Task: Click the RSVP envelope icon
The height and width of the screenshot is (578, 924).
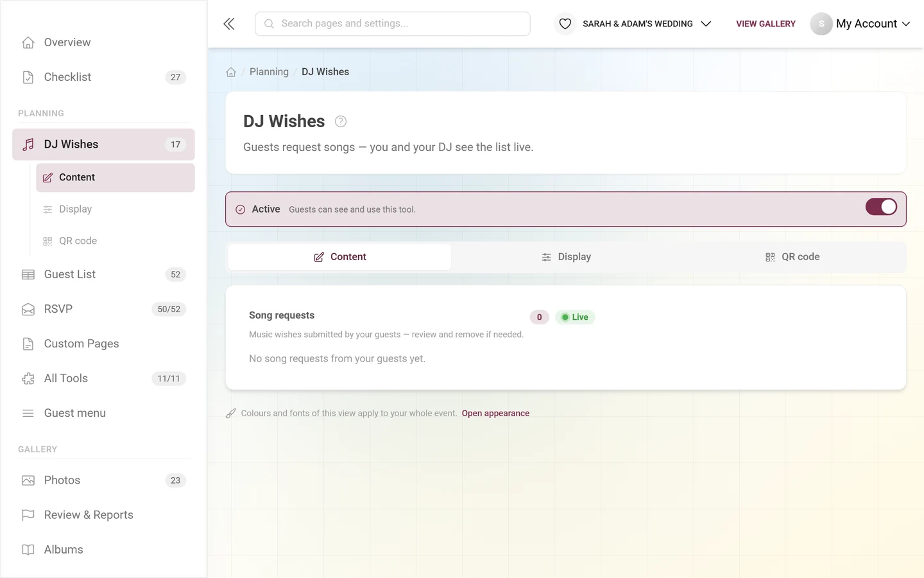Action: tap(28, 309)
